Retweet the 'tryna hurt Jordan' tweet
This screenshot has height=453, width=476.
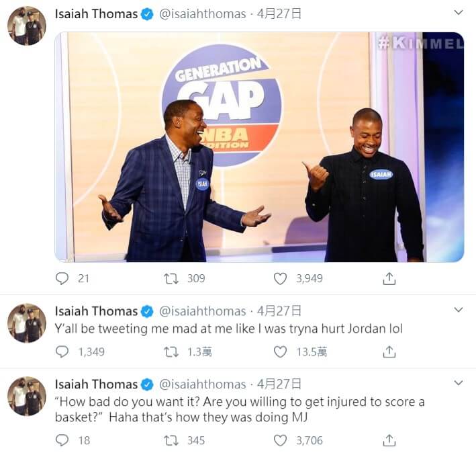[x=171, y=352]
